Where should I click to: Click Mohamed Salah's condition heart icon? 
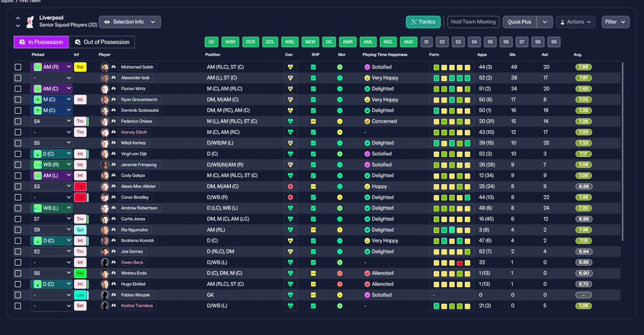tap(290, 67)
